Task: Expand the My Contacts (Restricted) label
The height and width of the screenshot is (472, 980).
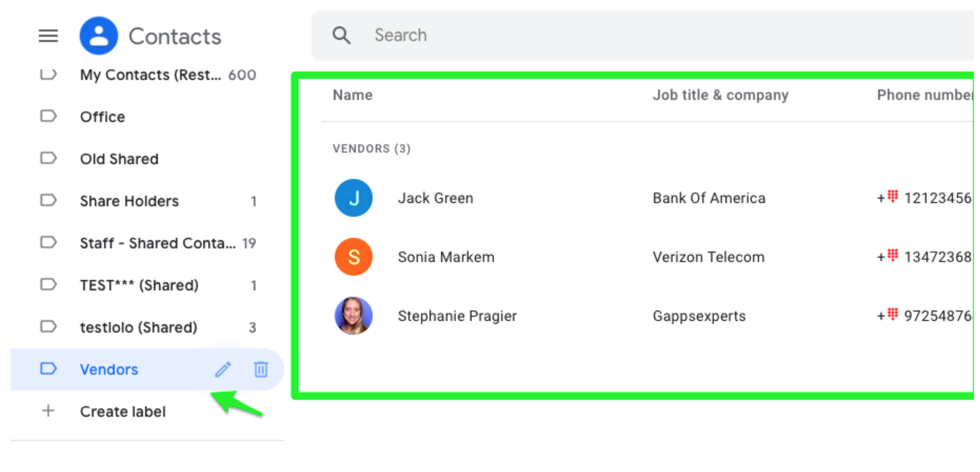Action: [x=150, y=75]
